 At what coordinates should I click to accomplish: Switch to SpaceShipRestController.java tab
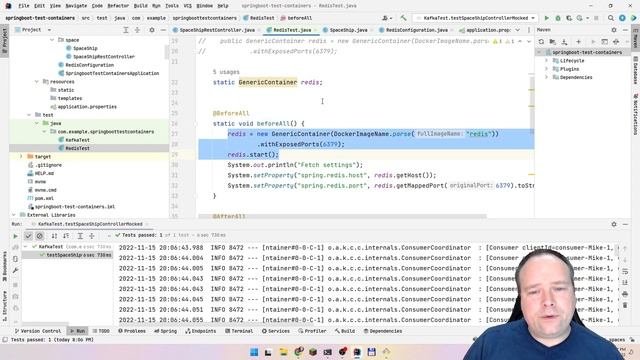[216, 30]
